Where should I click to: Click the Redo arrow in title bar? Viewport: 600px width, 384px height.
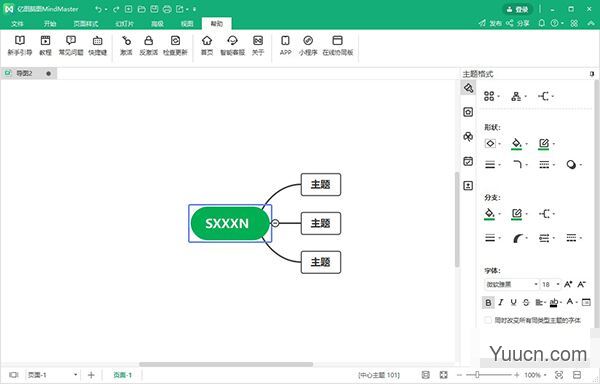(x=116, y=9)
